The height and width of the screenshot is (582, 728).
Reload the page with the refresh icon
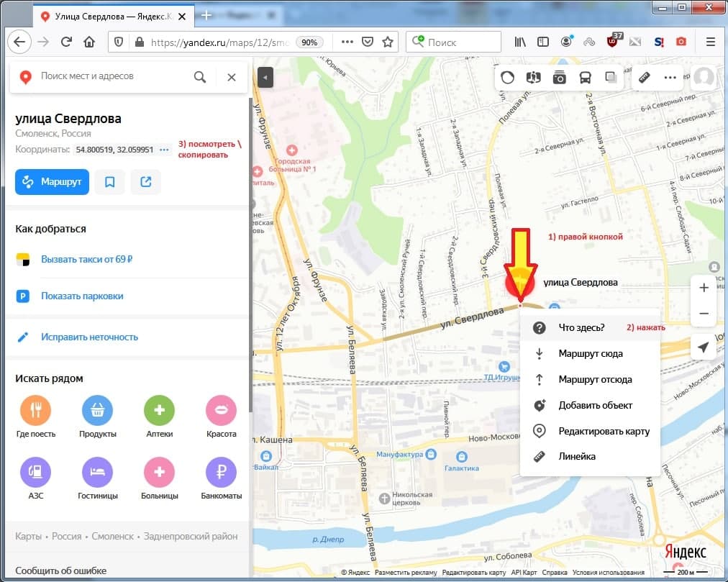click(x=66, y=42)
